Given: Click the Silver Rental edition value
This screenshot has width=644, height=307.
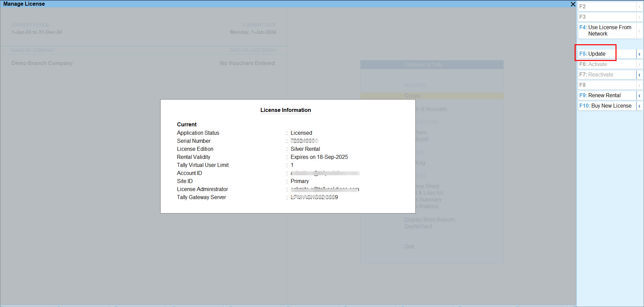Looking at the screenshot, I should point(305,149).
